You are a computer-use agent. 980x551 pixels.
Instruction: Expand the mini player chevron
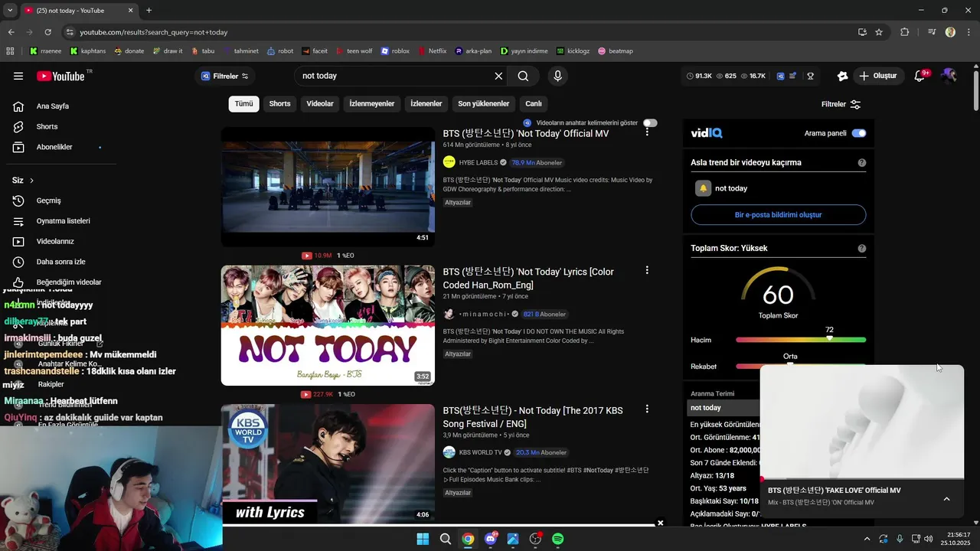click(x=946, y=499)
